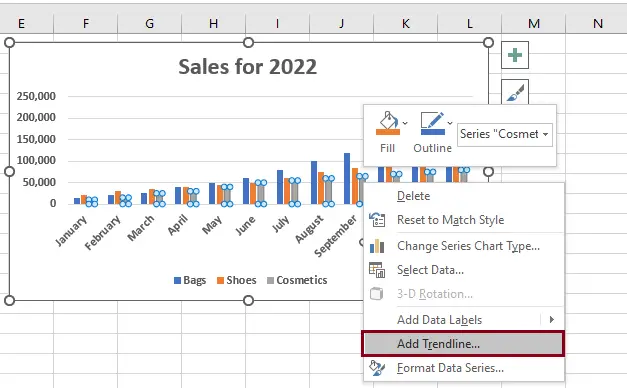Select column header M
Viewport: 627px width, 388px height.
point(533,24)
